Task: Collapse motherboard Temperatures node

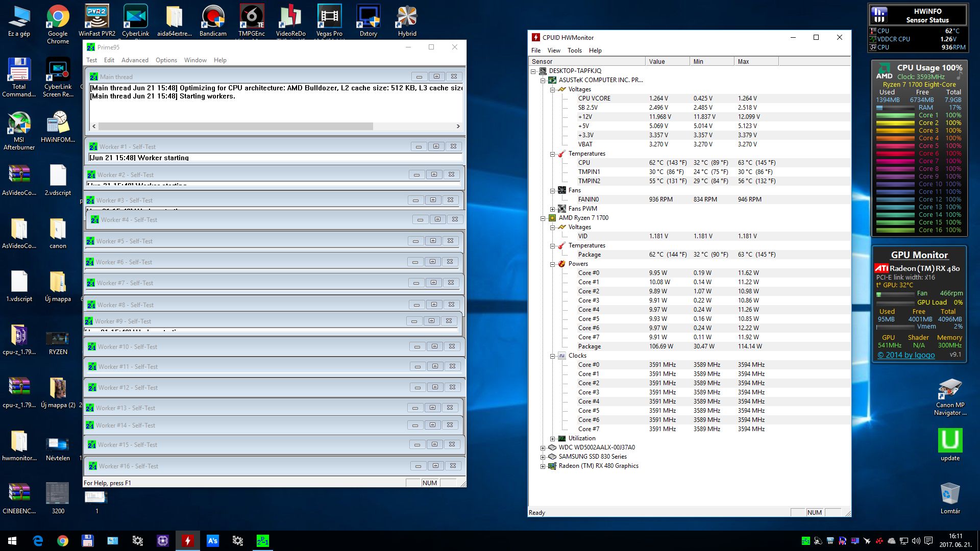Action: pyautogui.click(x=552, y=154)
